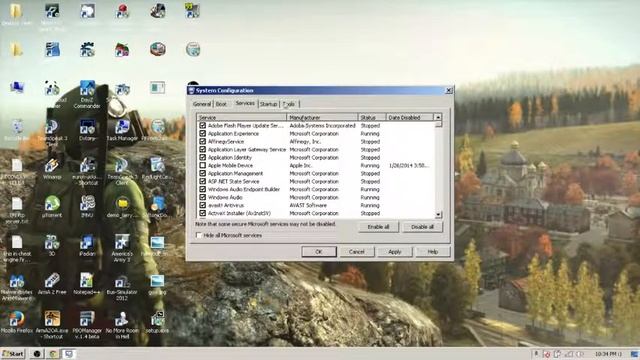Open Chrome from taskbar

click(53, 354)
